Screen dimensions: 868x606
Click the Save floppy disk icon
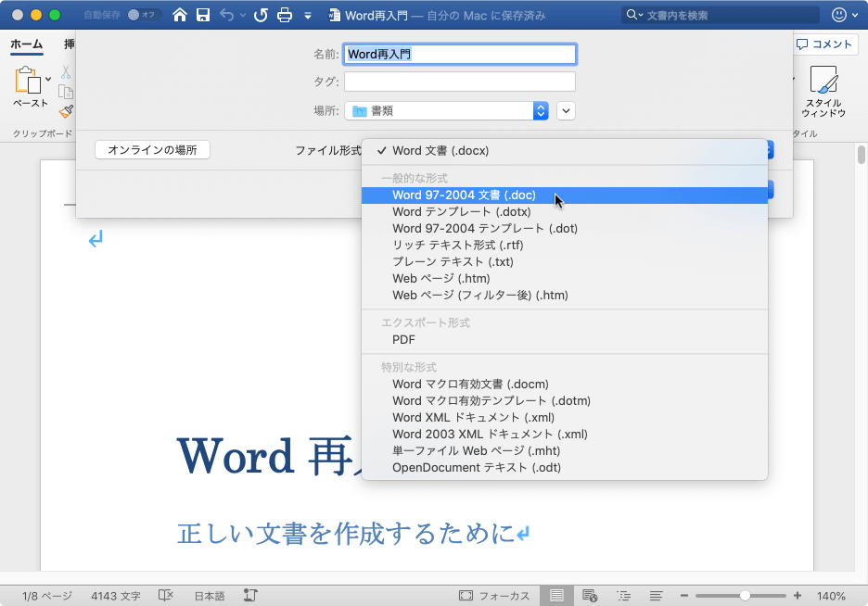[203, 15]
